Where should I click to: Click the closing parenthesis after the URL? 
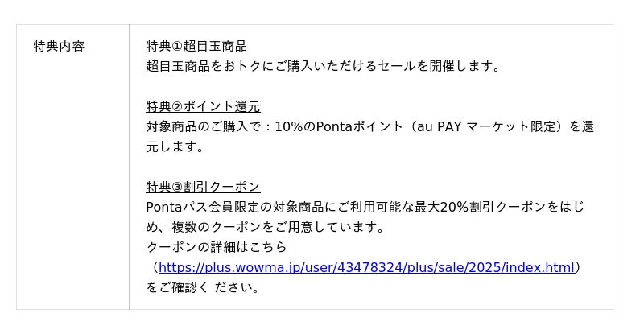pyautogui.click(x=579, y=267)
